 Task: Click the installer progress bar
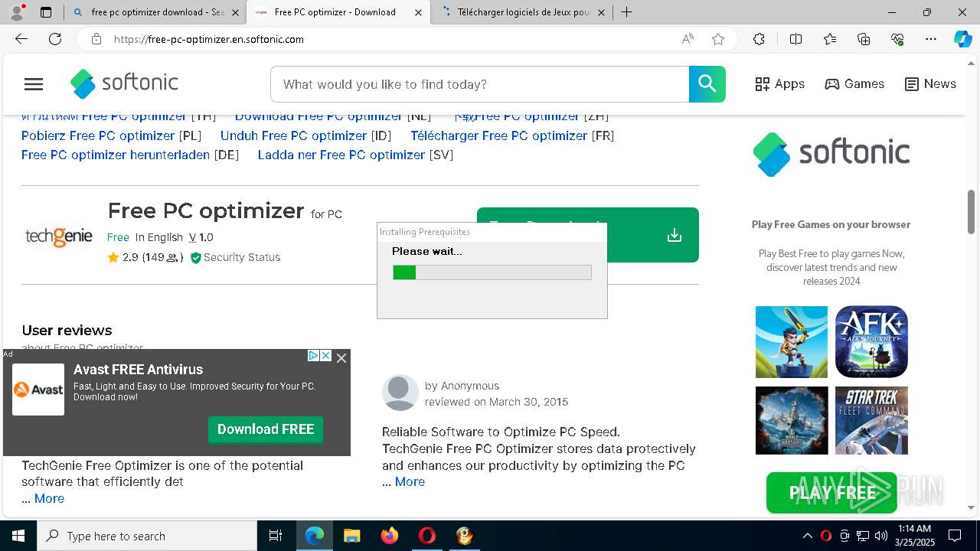(x=492, y=272)
